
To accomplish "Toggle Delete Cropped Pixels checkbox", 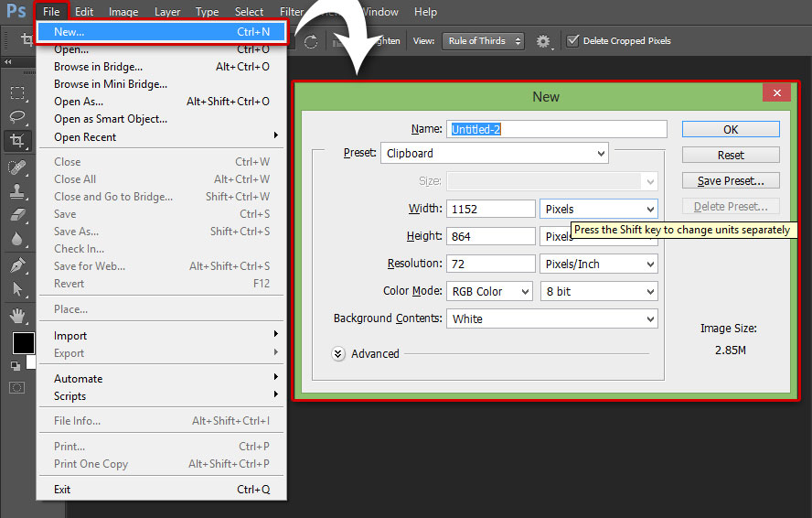I will click(x=572, y=40).
